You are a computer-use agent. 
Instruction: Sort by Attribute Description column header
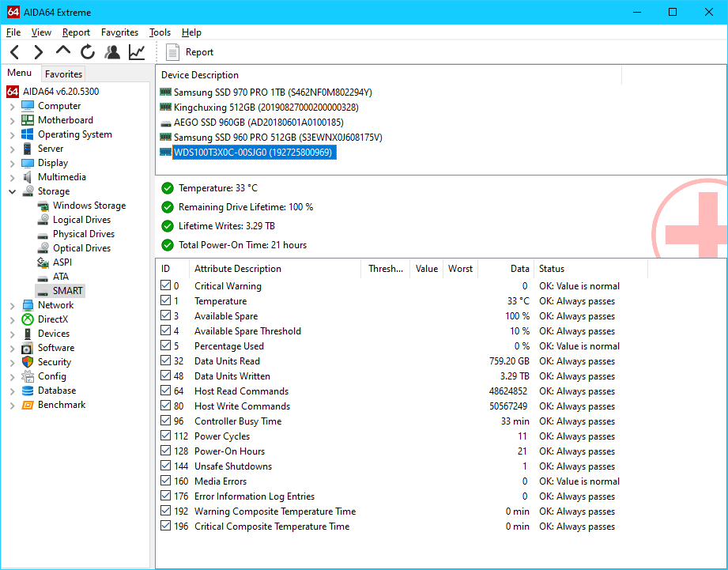(x=275, y=269)
